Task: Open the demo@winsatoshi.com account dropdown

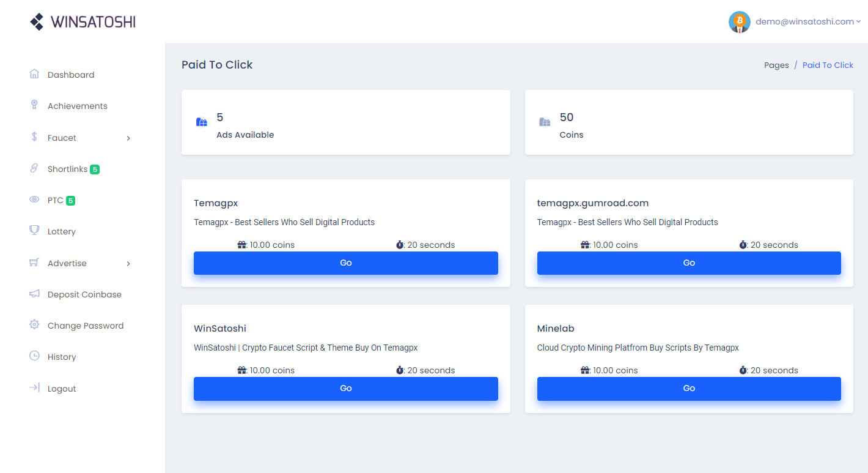Action: coord(807,21)
